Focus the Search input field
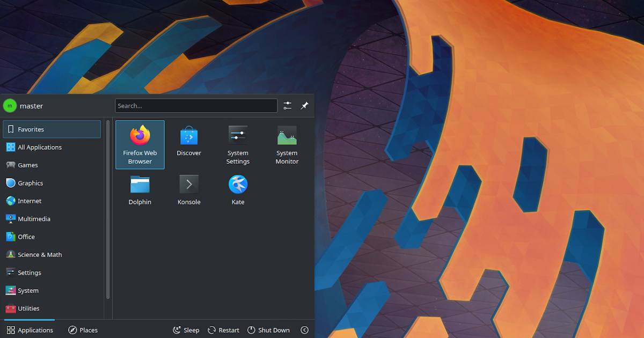Screen dimensions: 644x338 (196, 106)
